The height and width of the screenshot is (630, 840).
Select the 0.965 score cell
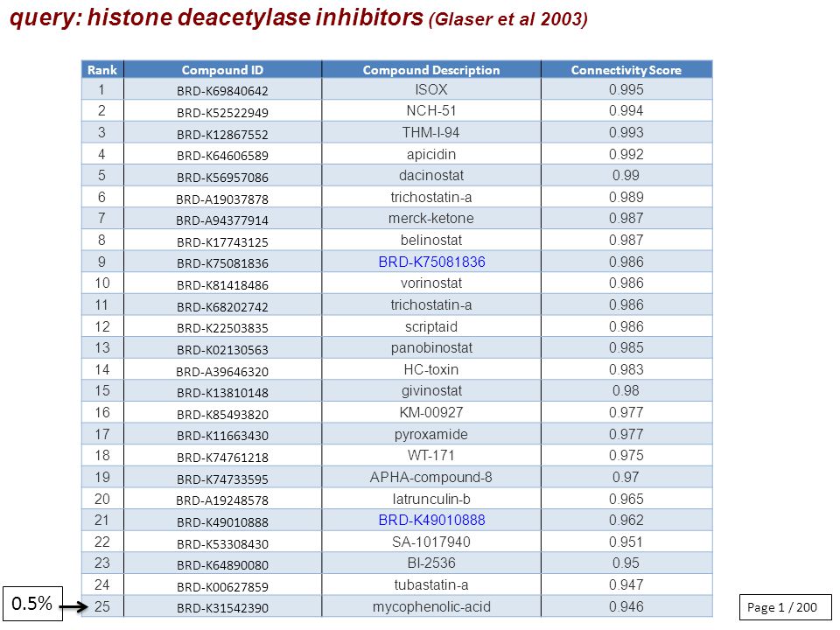pyautogui.click(x=626, y=499)
